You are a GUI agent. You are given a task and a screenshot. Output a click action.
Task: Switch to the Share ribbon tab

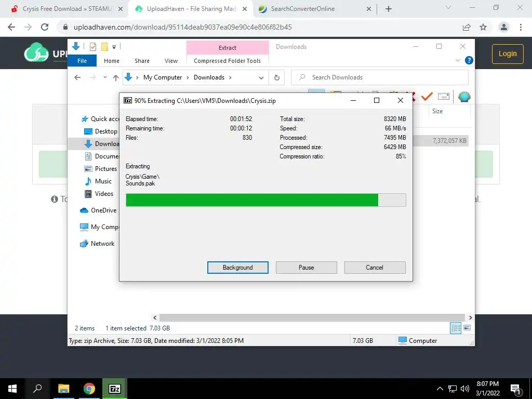coord(142,61)
